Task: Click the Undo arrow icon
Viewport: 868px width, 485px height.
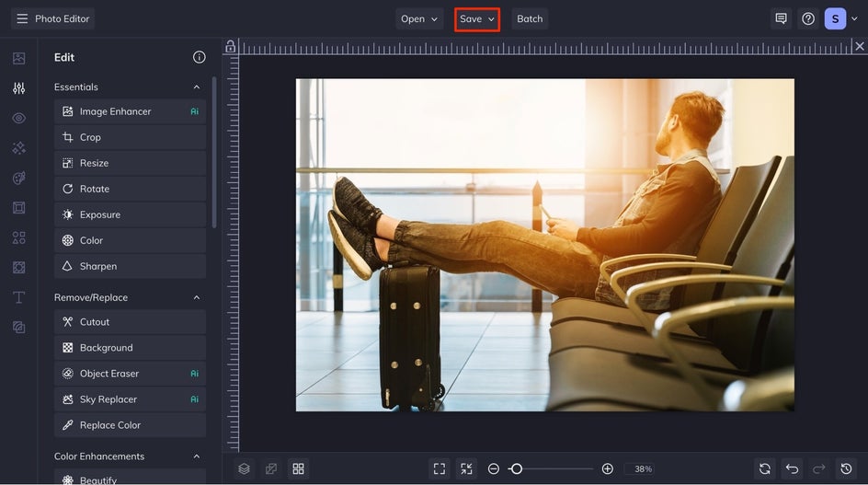Action: 793,469
